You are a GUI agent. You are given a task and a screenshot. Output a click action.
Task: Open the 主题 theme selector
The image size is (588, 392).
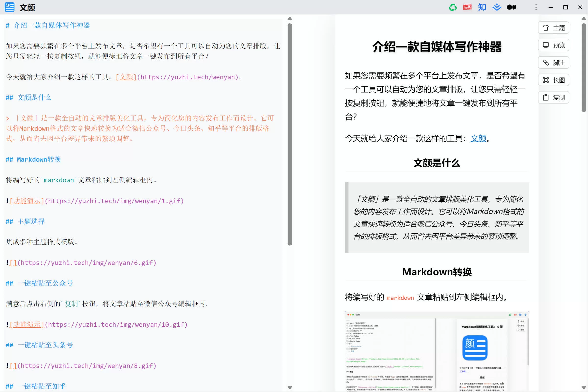(x=553, y=28)
